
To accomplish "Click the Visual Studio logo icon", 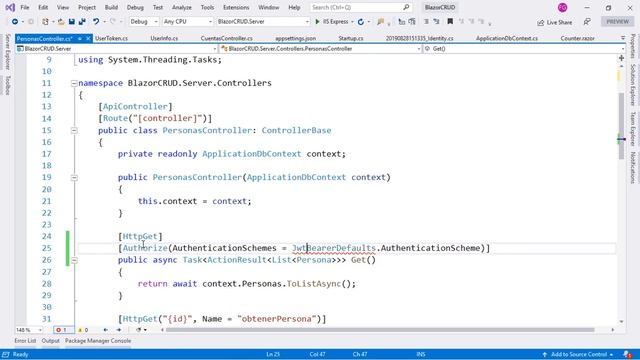I will pyautogui.click(x=10, y=7).
